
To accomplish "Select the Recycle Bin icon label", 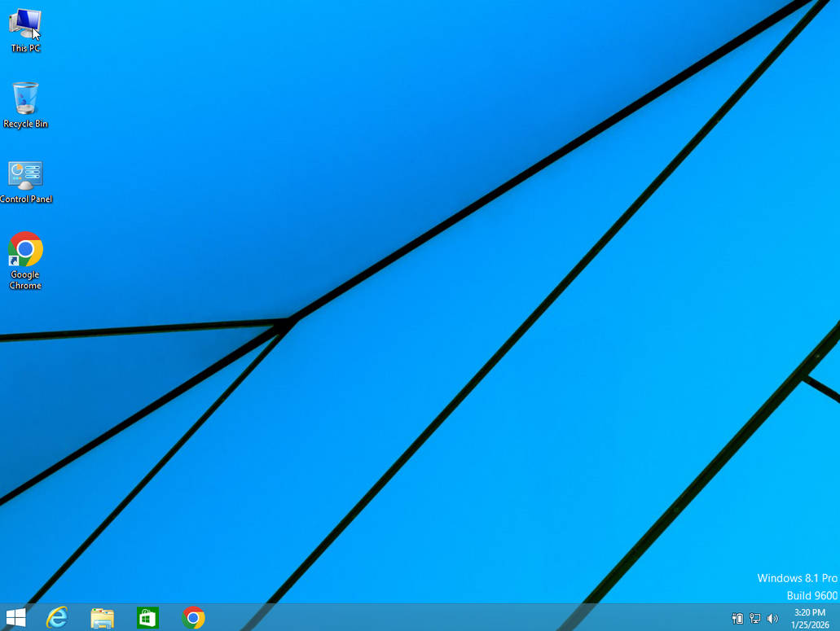I will tap(24, 124).
